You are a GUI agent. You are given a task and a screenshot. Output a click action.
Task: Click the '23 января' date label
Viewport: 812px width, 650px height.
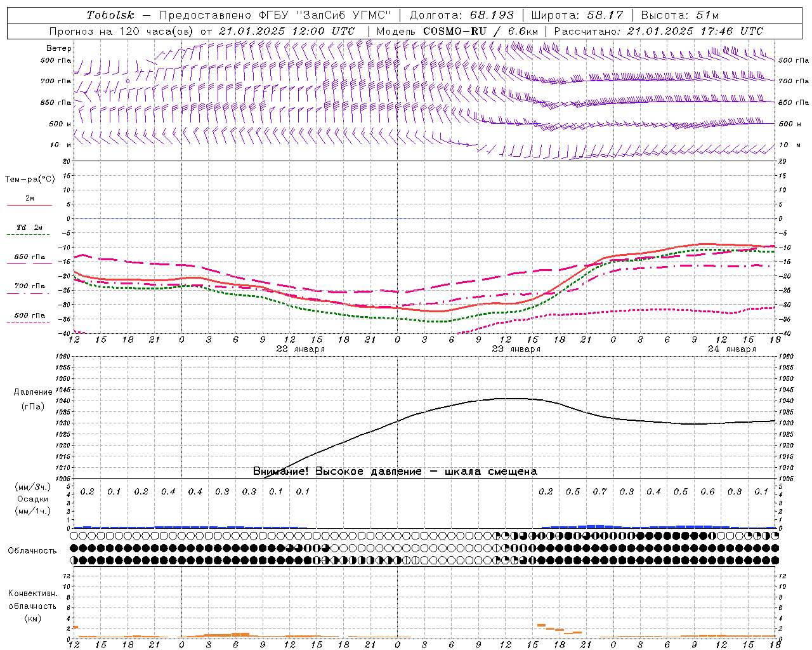516,349
